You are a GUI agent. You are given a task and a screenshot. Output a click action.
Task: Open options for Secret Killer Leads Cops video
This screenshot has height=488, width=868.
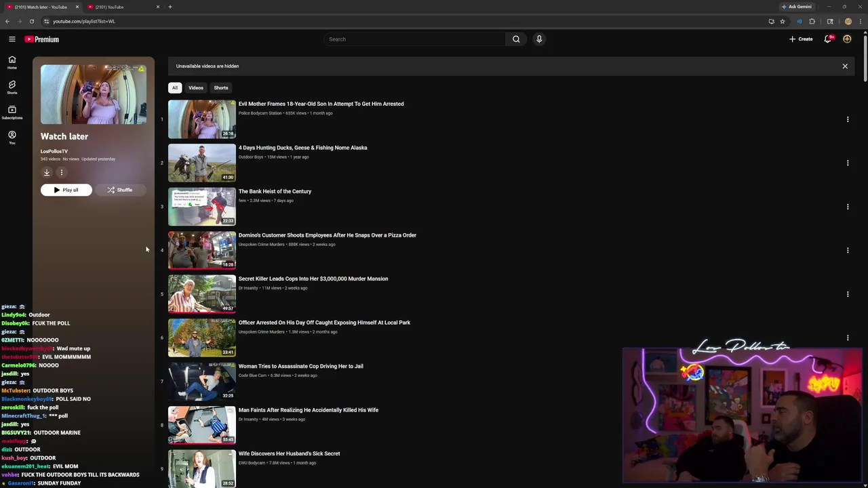[x=847, y=294]
